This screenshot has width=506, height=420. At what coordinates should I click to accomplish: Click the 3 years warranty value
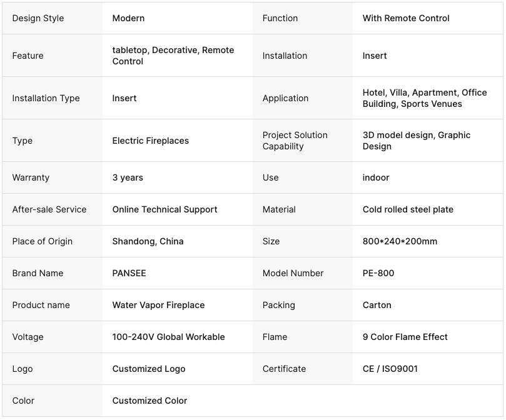pyautogui.click(x=128, y=177)
